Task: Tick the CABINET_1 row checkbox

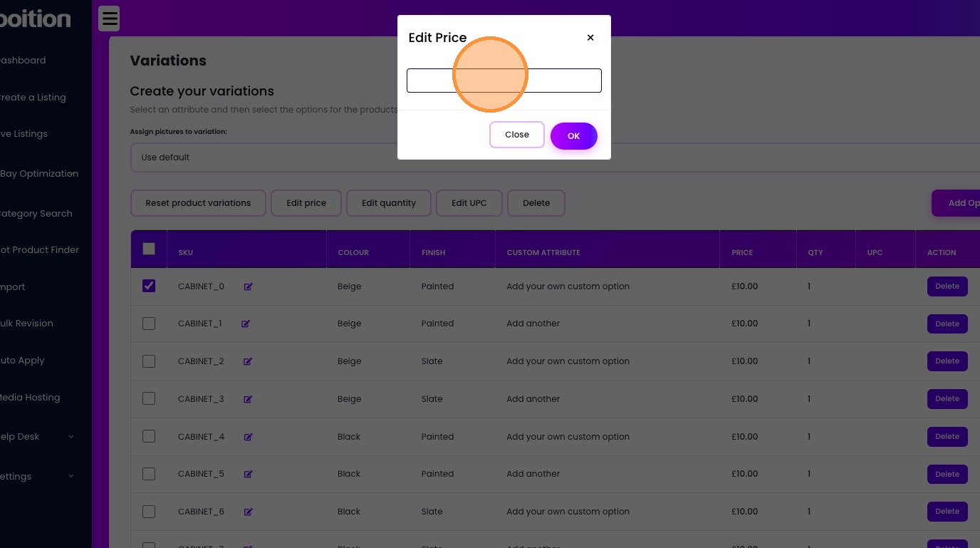Action: (149, 324)
